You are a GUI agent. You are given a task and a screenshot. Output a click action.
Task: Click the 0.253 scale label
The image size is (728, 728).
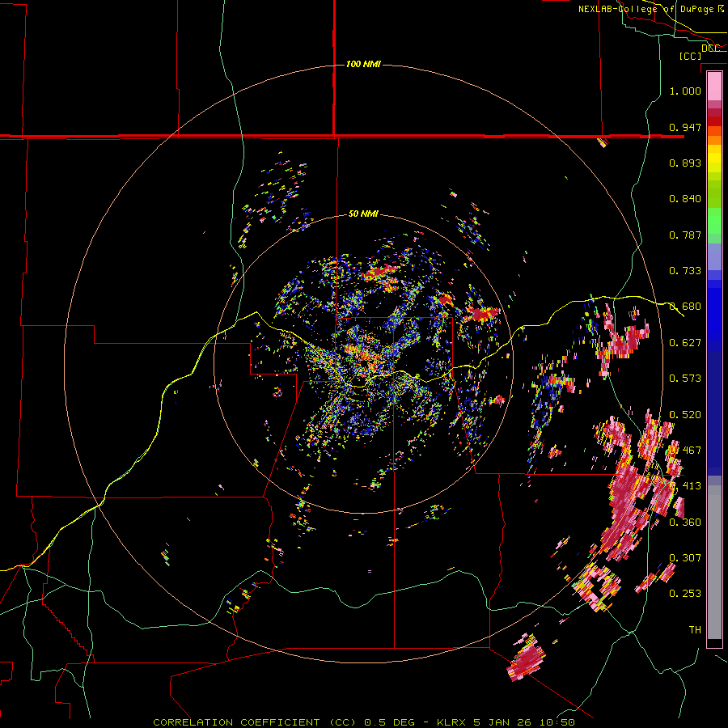685,594
